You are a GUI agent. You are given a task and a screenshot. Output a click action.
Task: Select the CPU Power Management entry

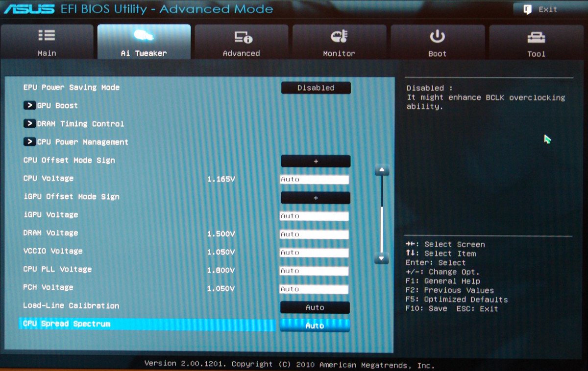[x=83, y=142]
